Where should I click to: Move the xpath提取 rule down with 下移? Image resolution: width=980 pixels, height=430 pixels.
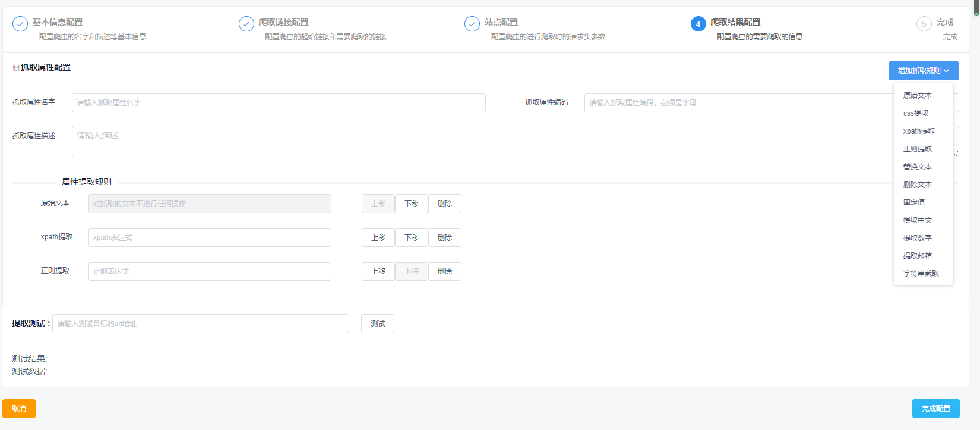point(412,238)
